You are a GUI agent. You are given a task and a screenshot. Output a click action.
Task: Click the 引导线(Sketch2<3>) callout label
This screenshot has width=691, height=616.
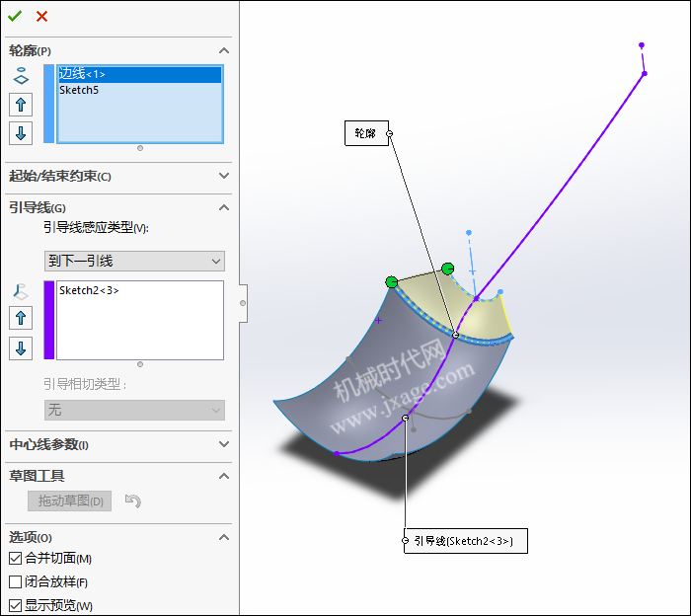(465, 541)
